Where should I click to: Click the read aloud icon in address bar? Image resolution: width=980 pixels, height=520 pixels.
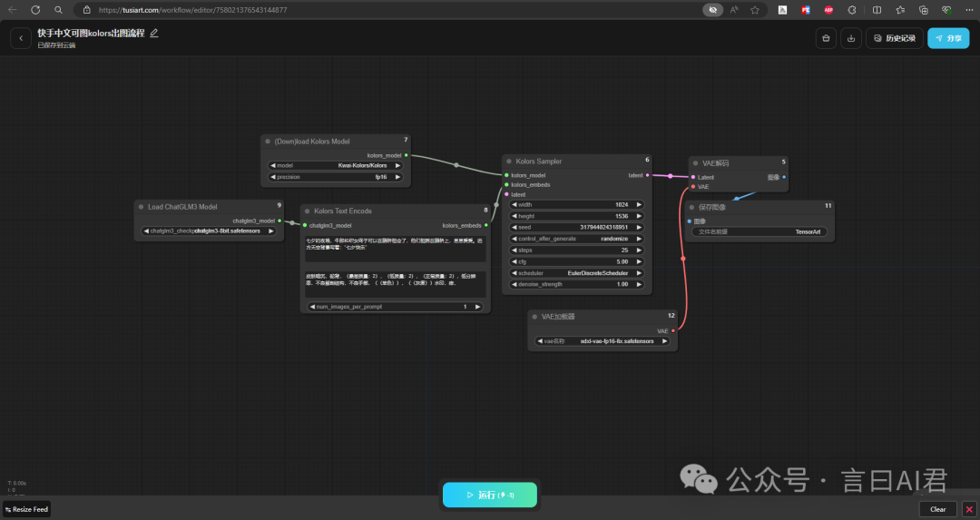click(x=734, y=10)
